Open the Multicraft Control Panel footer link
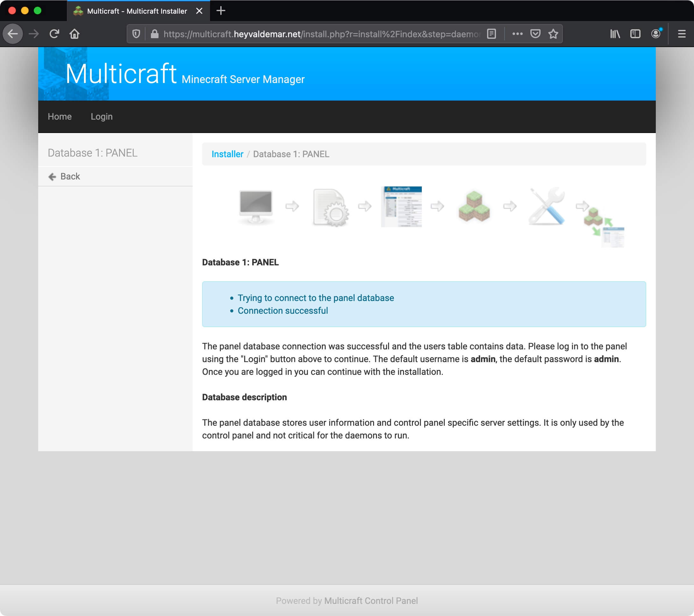This screenshot has height=616, width=694. (x=371, y=601)
